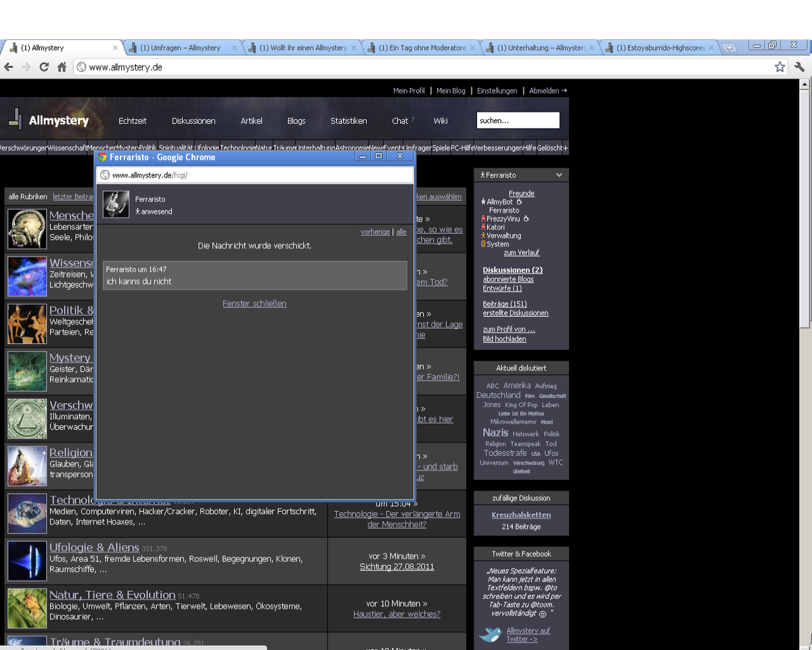Click the site globe icon in popup address bar

click(x=105, y=175)
